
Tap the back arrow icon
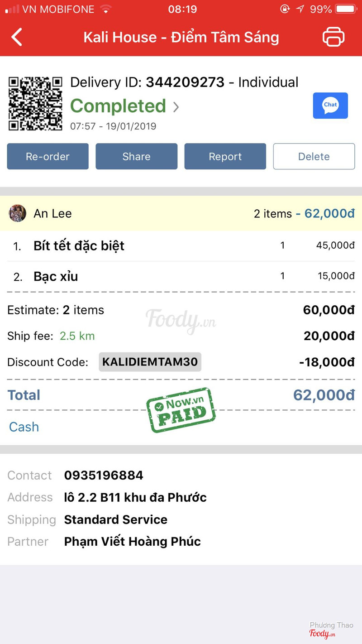point(17,37)
